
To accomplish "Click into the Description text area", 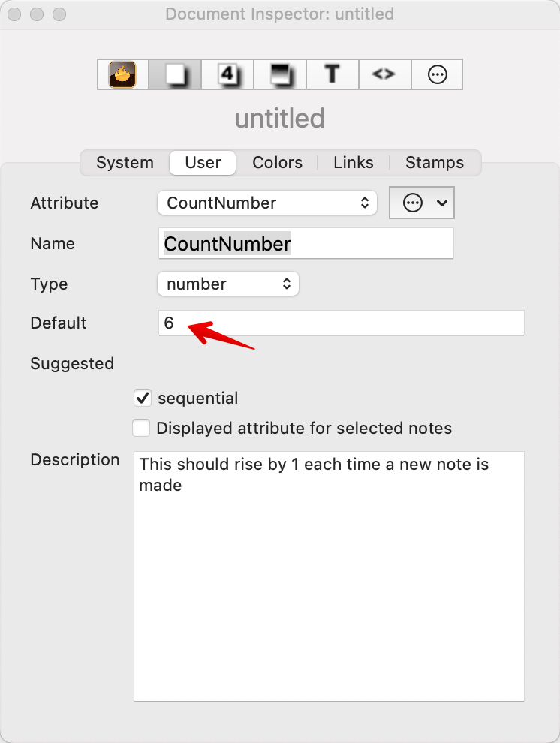I will click(329, 576).
